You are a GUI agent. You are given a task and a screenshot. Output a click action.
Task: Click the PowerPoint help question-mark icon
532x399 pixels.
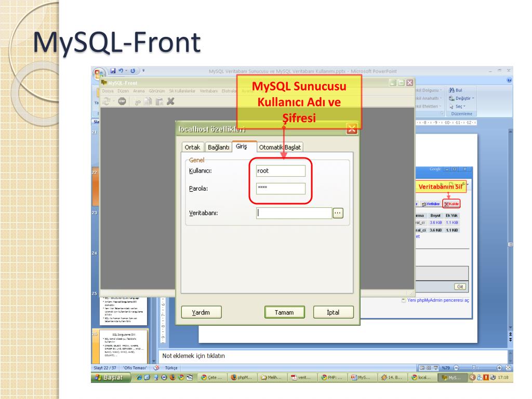[509, 80]
